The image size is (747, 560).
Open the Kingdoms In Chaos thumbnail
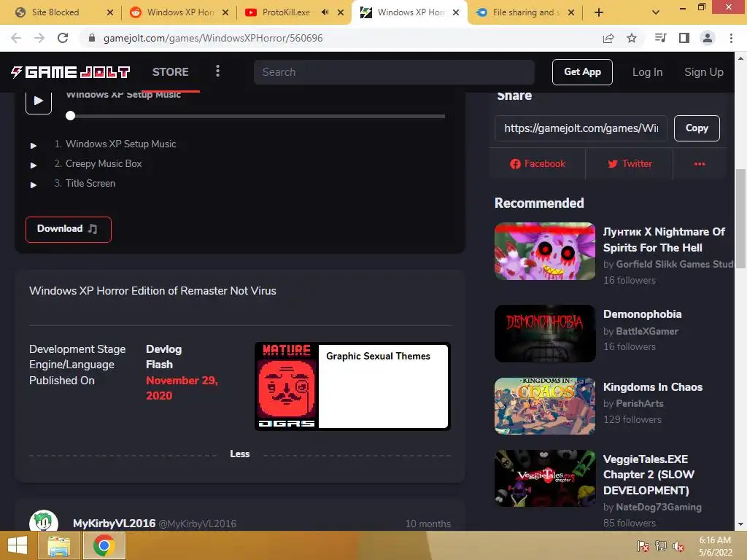(x=545, y=405)
